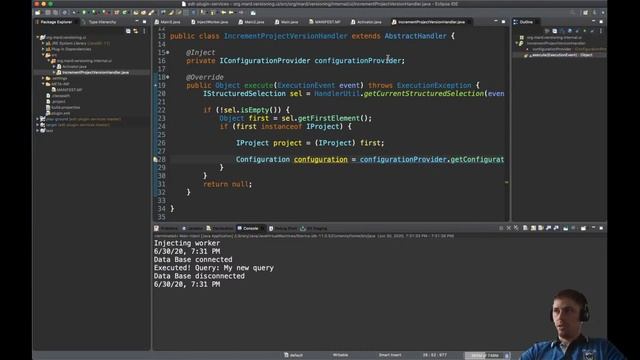Run the garbage collector trash icon
This screenshot has height=360, width=640.
[507, 356]
